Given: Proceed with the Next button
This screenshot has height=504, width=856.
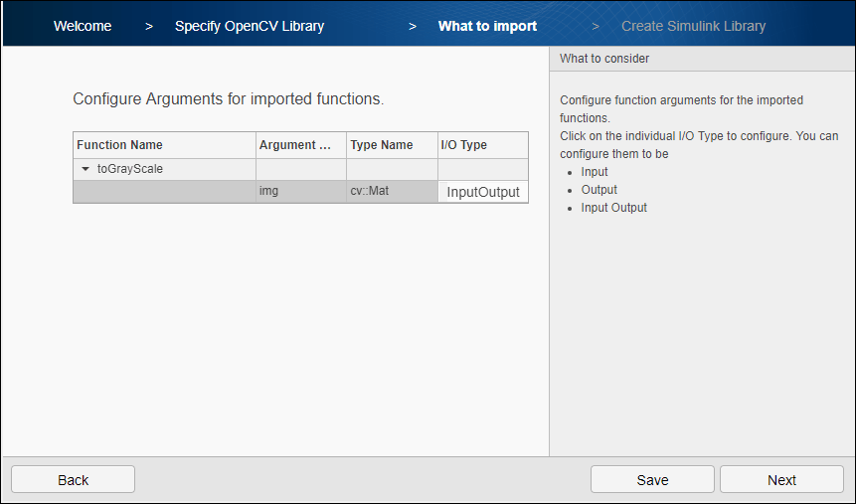Looking at the screenshot, I should pos(781,479).
